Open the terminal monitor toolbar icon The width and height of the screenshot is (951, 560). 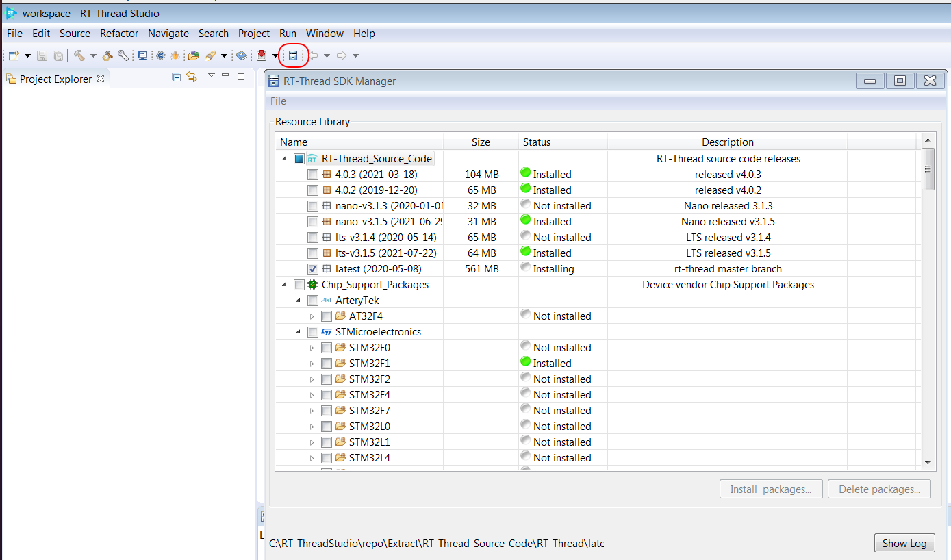(142, 55)
